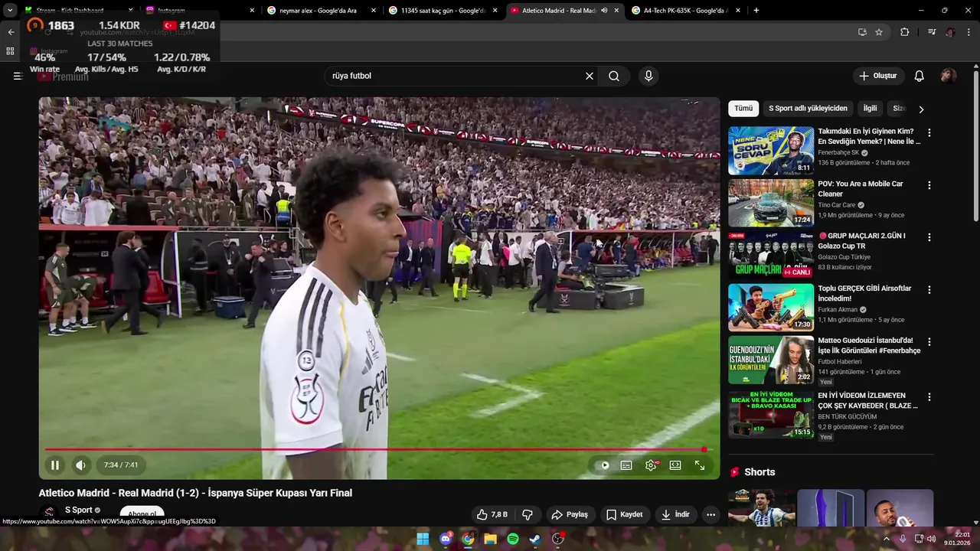
Task: Enter fullscreen mode
Action: [700, 465]
